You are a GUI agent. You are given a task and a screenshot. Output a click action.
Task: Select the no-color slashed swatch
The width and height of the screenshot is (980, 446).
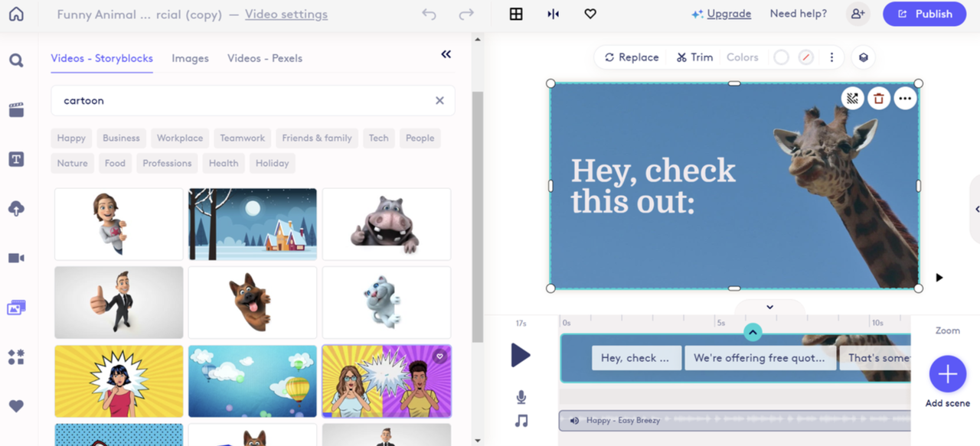pos(805,57)
